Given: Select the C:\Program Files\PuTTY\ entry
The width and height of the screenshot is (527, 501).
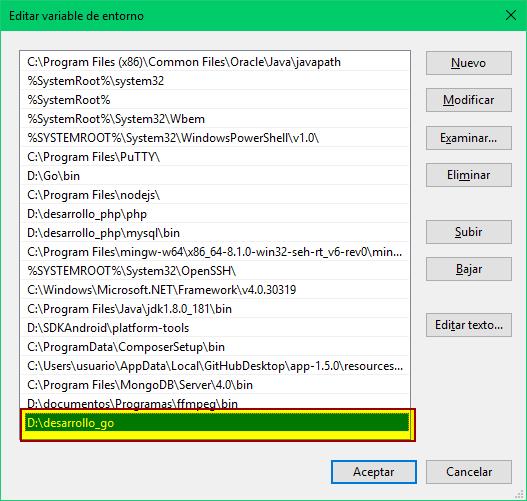Looking at the screenshot, I should click(215, 157).
